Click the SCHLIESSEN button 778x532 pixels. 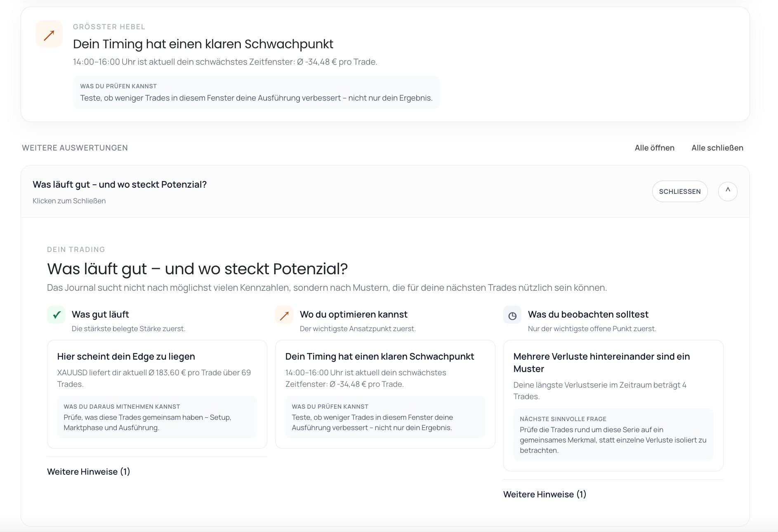tap(680, 191)
